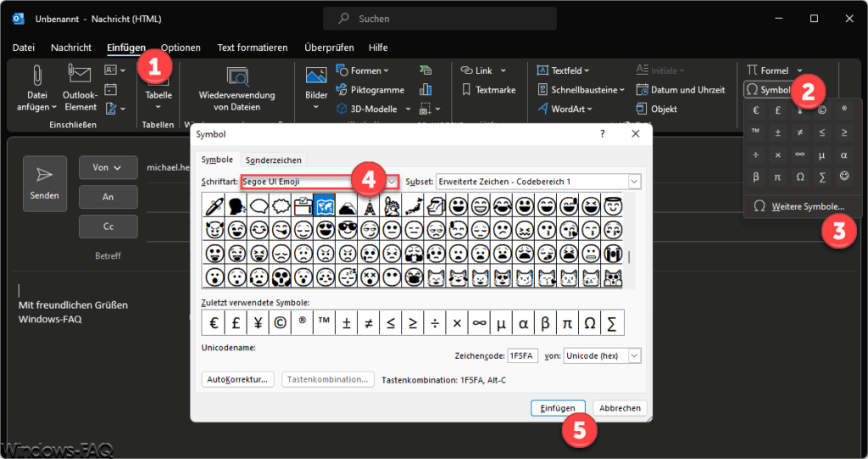Click the Einfügen button in Symbol dialog
The height and width of the screenshot is (459, 868).
[x=558, y=408]
